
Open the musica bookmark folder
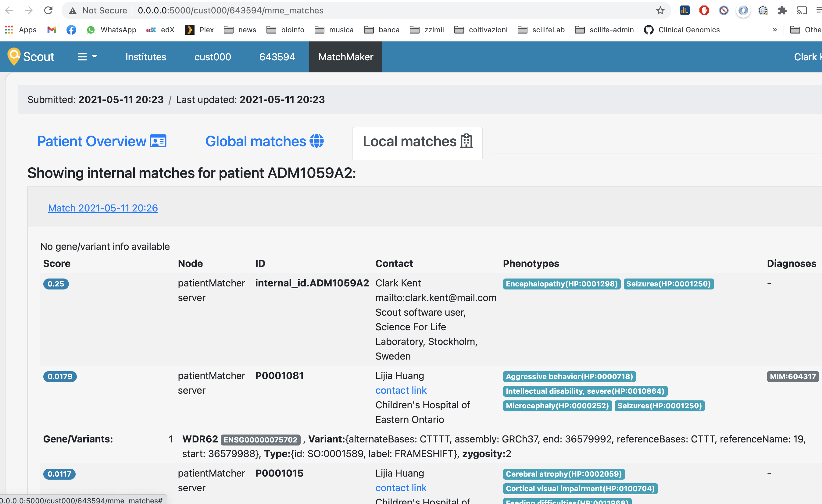334,30
